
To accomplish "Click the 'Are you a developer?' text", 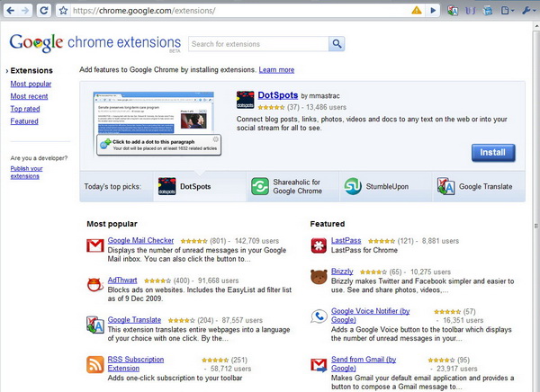I will point(39,158).
